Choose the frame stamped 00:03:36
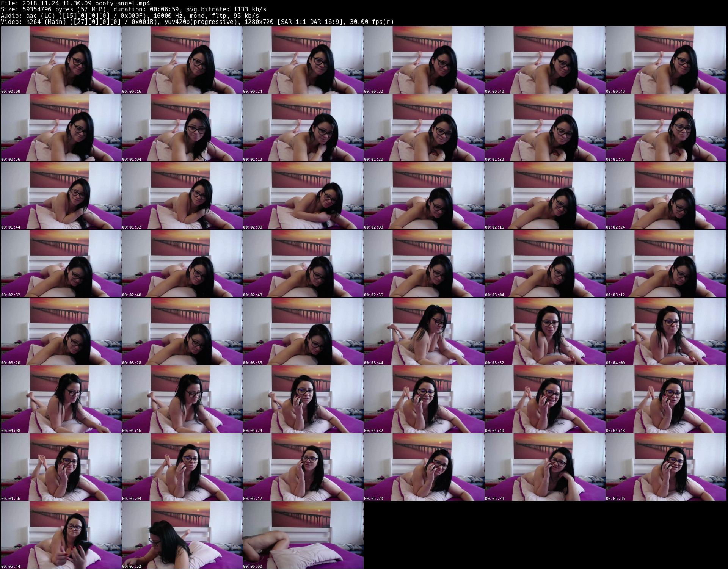 pos(303,331)
